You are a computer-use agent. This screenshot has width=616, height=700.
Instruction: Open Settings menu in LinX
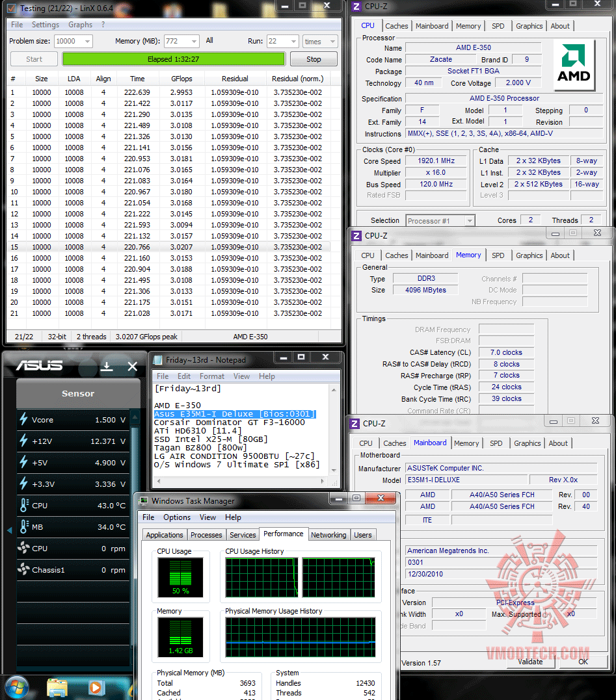point(45,25)
